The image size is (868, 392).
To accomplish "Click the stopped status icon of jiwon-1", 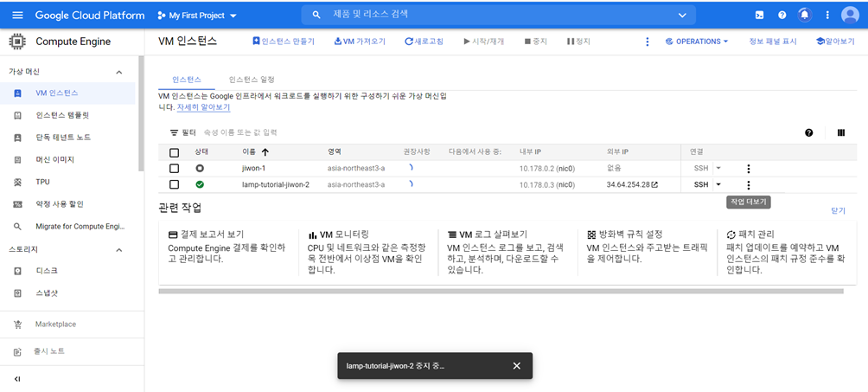I will 200,168.
